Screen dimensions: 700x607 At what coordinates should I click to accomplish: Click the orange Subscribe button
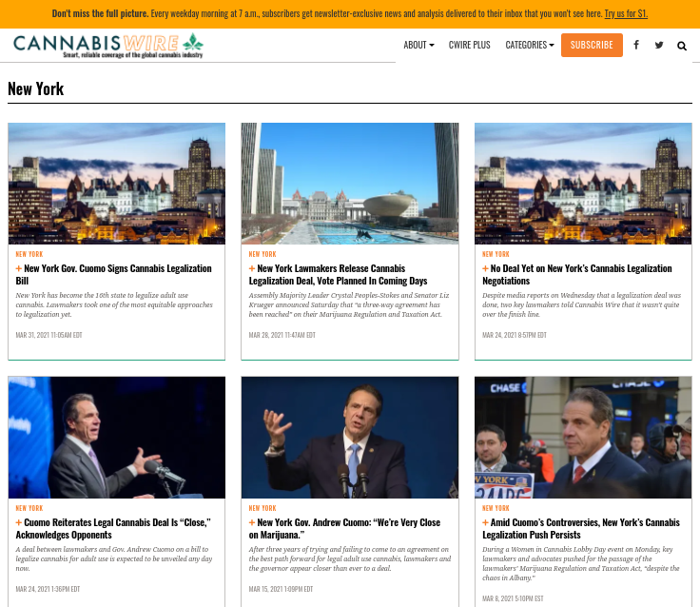pos(592,45)
